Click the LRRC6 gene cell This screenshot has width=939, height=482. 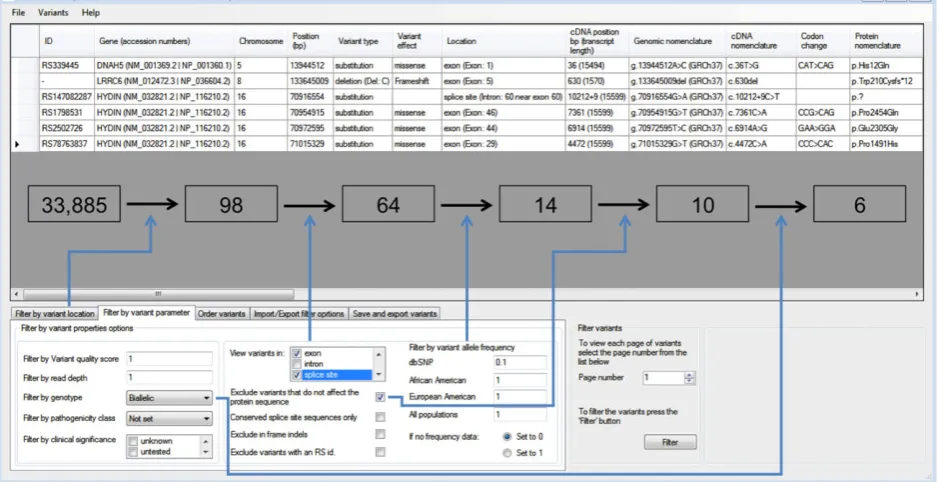tap(164, 81)
